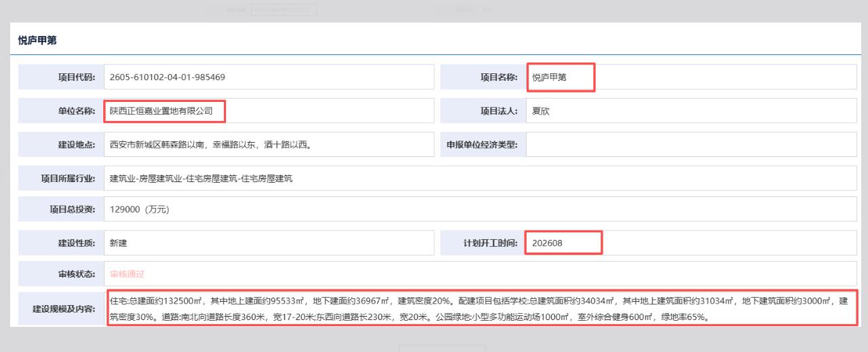
Task: Click the 申报单位经济类型 label
Action: (x=483, y=144)
